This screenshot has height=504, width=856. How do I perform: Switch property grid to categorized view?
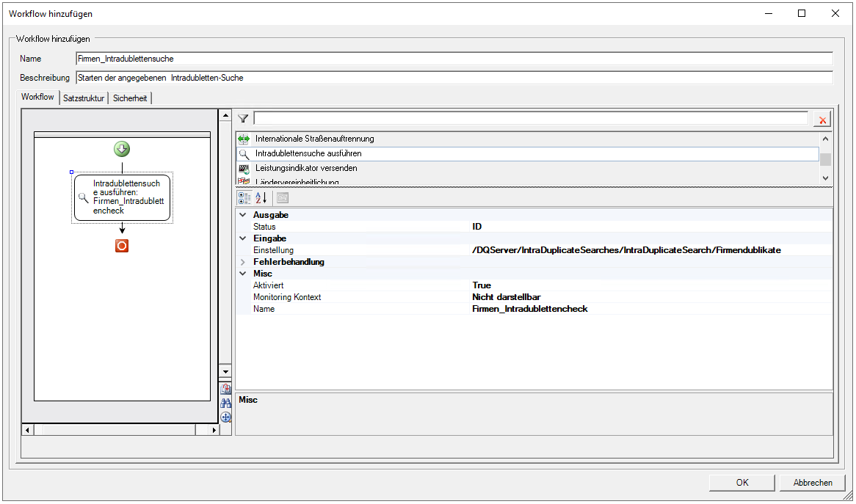244,197
